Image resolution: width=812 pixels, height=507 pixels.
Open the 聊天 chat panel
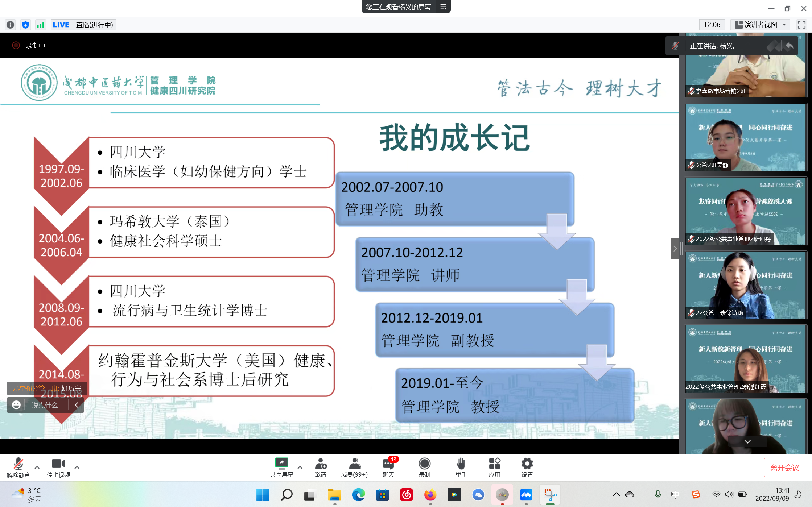click(x=388, y=467)
